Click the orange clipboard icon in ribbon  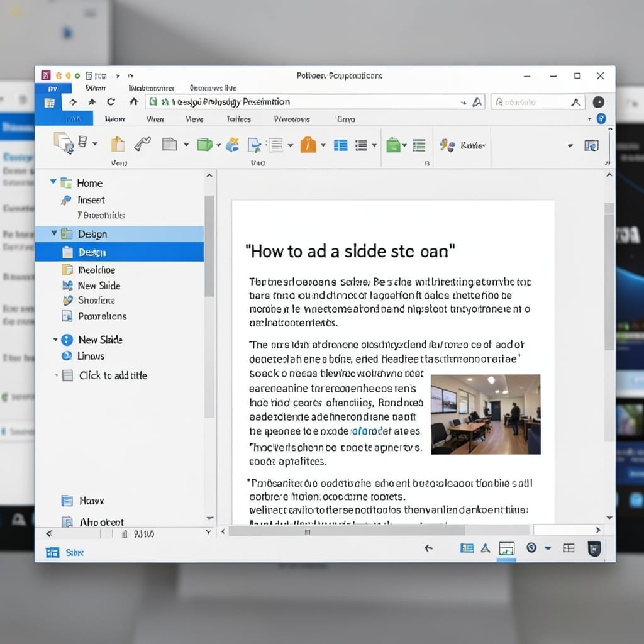118,144
